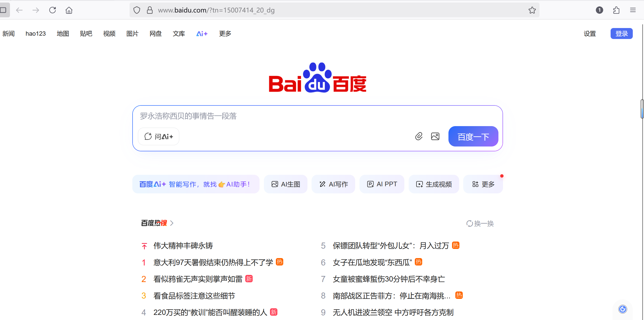The image size is (644, 320).
Task: Open the 新闻 nav link
Action: (x=8, y=34)
